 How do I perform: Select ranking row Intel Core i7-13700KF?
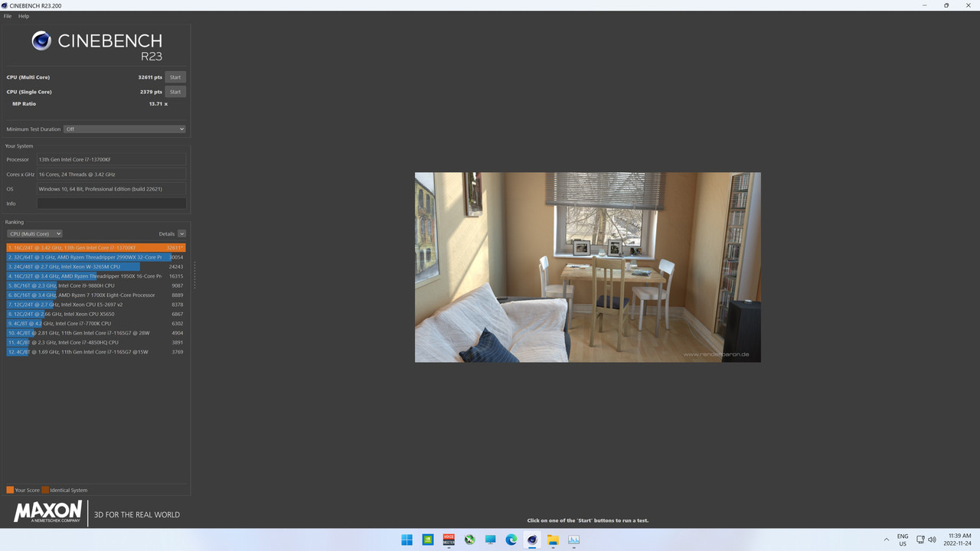coord(96,248)
